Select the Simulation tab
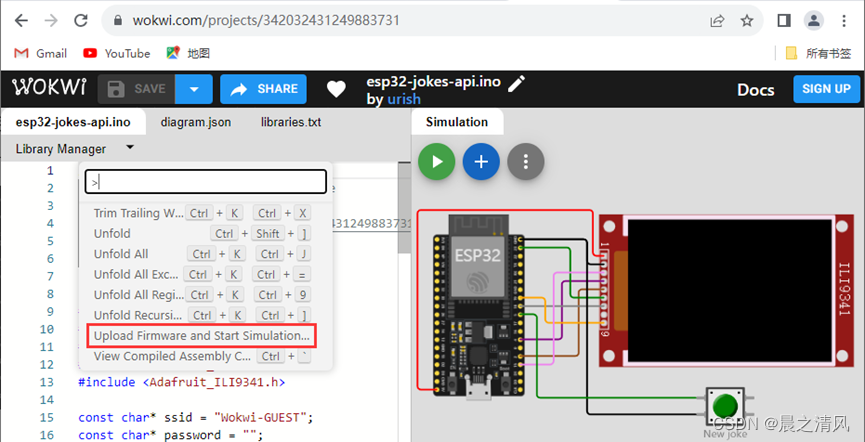 457,122
